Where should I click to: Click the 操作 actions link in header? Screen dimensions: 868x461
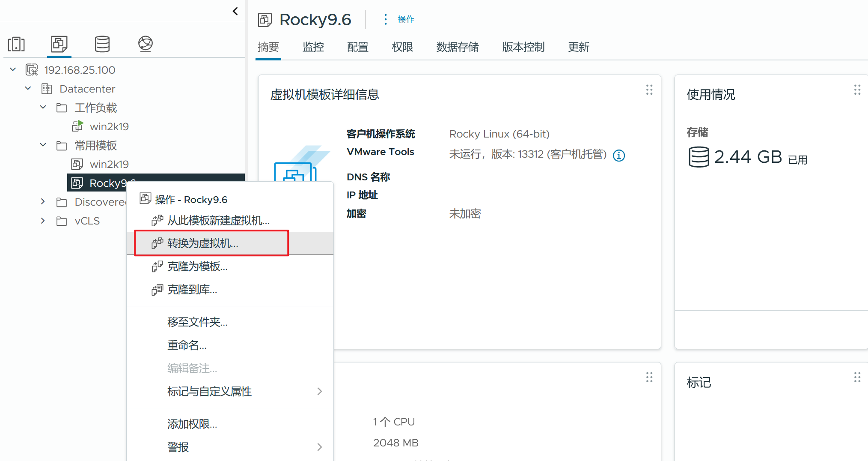(x=406, y=19)
